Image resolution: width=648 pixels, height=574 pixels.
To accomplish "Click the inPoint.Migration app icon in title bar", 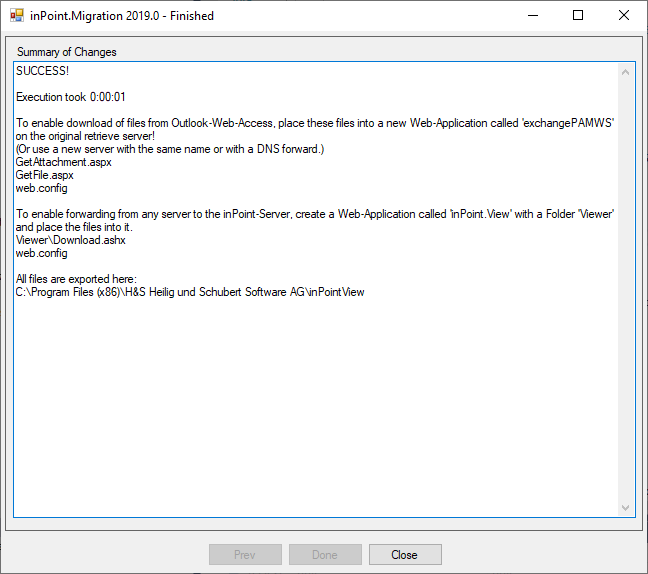I will (x=17, y=16).
